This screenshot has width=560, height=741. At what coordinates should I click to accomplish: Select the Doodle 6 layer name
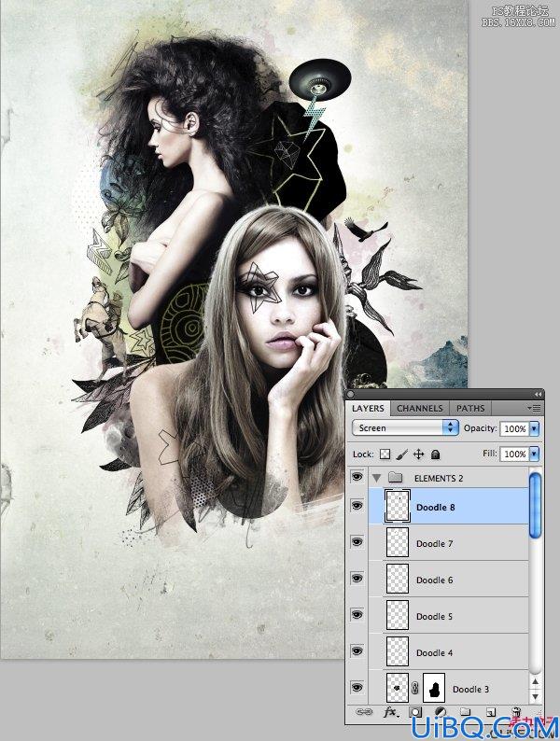pos(434,580)
